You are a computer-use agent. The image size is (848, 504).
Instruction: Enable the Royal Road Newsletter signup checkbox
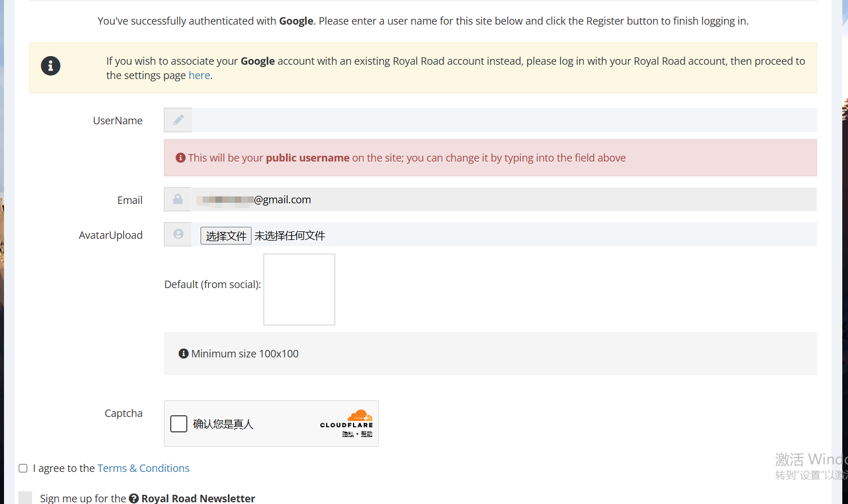coord(25,498)
